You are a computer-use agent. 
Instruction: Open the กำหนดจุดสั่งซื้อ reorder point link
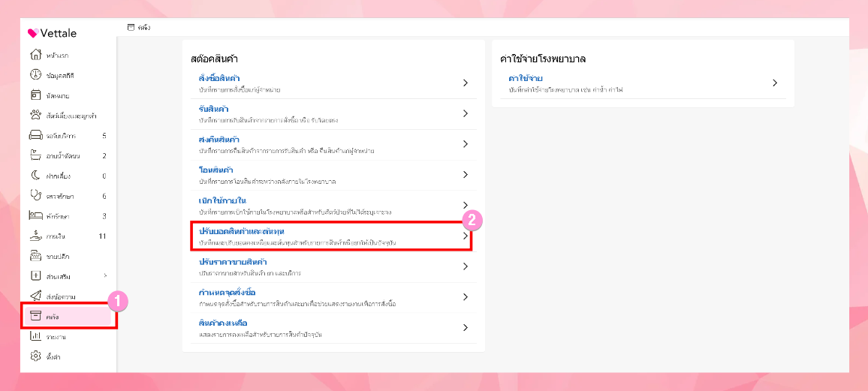(227, 292)
